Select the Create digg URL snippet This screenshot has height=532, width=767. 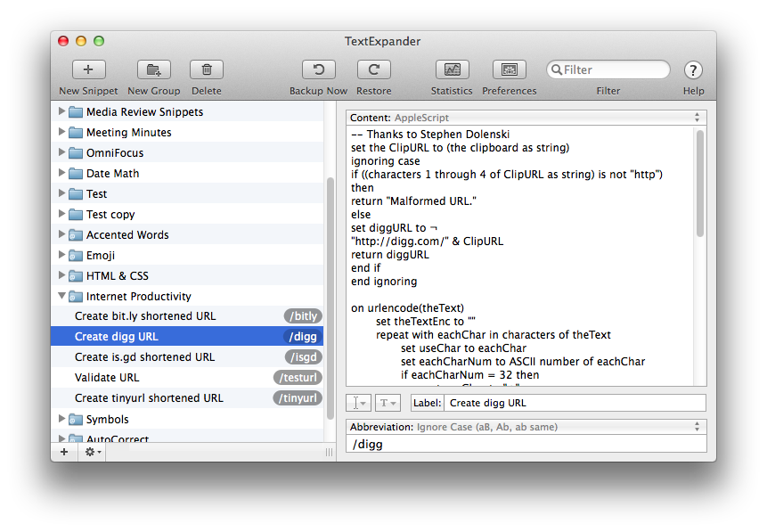click(x=187, y=337)
